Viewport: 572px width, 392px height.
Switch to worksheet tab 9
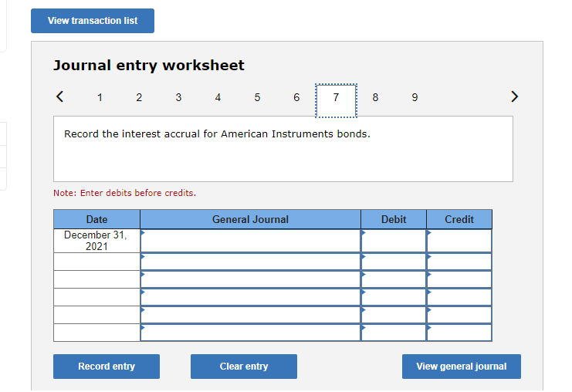coord(415,97)
